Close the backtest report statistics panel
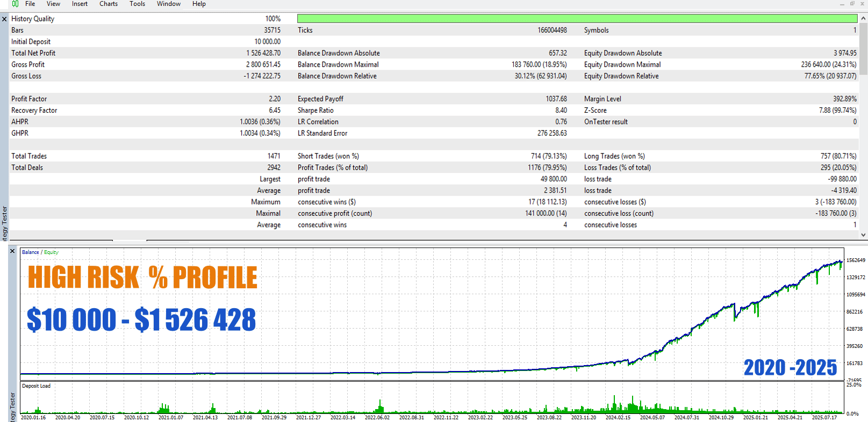 coord(5,19)
